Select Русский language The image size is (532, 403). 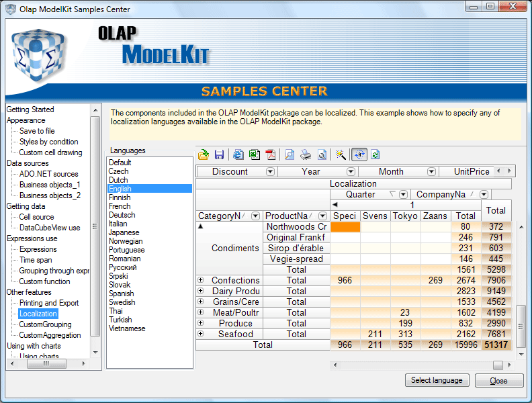(122, 267)
